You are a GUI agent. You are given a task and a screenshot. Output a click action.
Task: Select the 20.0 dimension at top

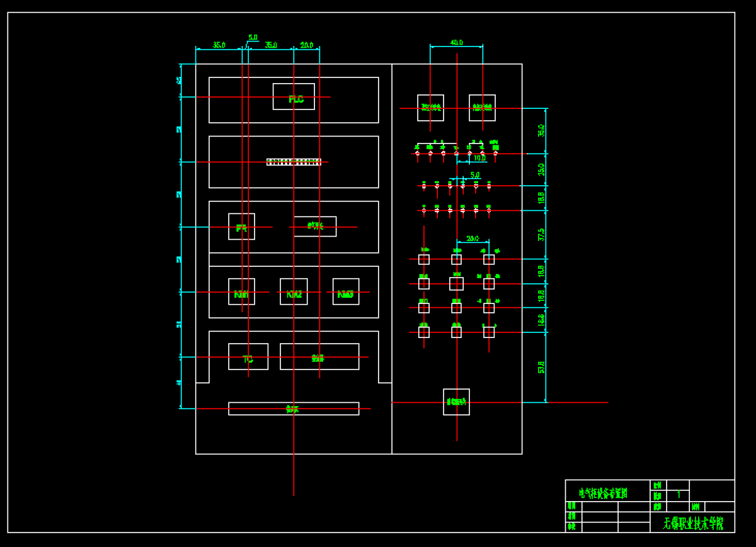point(307,45)
